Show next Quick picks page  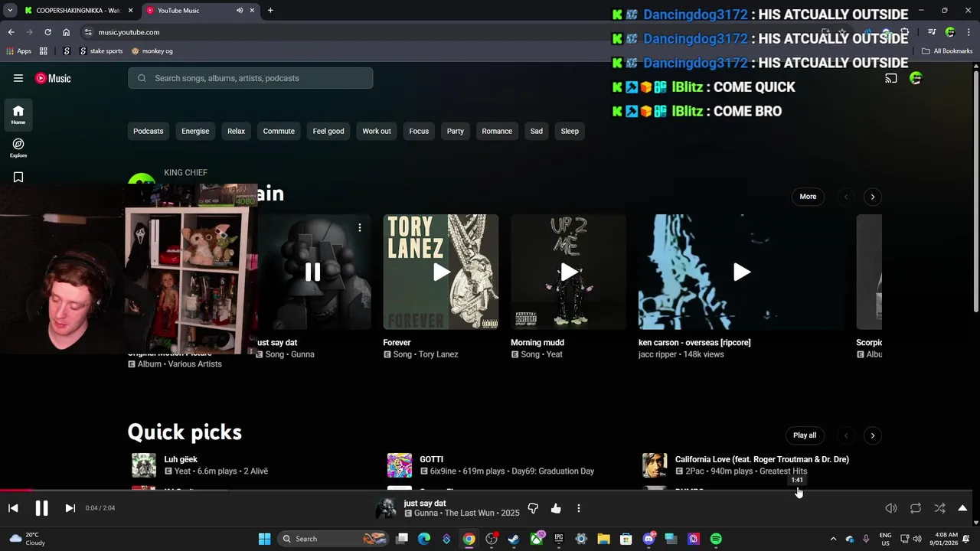872,435
